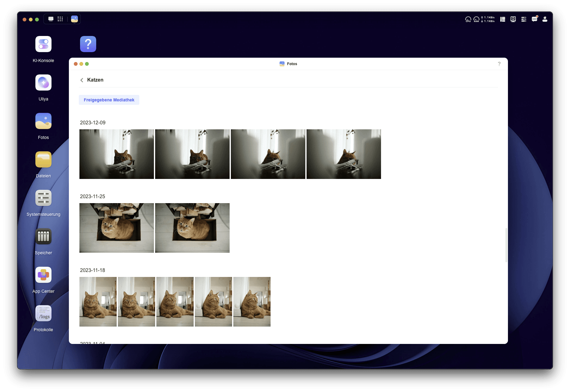Image resolution: width=570 pixels, height=392 pixels.
Task: Select the Freigegebene Mediathek filter
Action: (109, 100)
